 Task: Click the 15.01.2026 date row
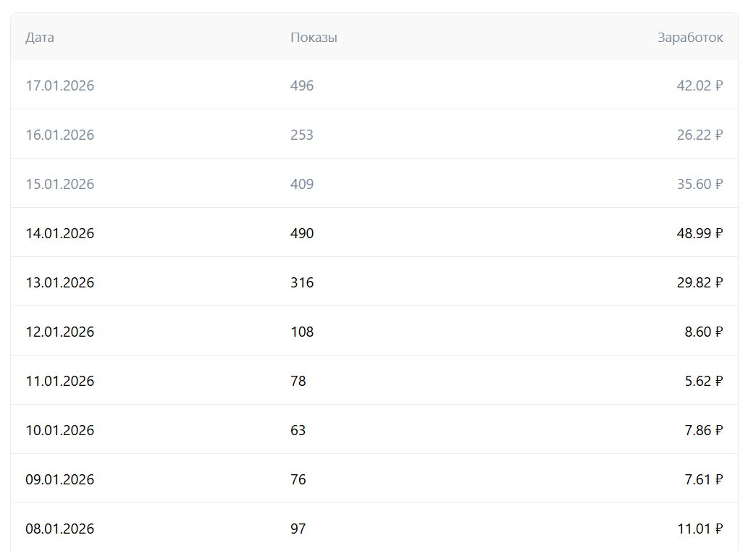click(x=60, y=184)
